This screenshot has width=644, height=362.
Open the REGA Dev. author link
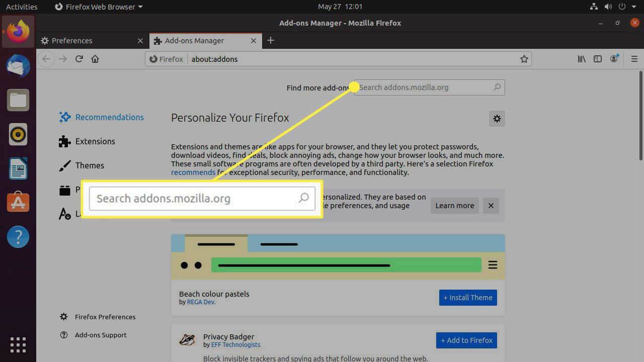[201, 302]
